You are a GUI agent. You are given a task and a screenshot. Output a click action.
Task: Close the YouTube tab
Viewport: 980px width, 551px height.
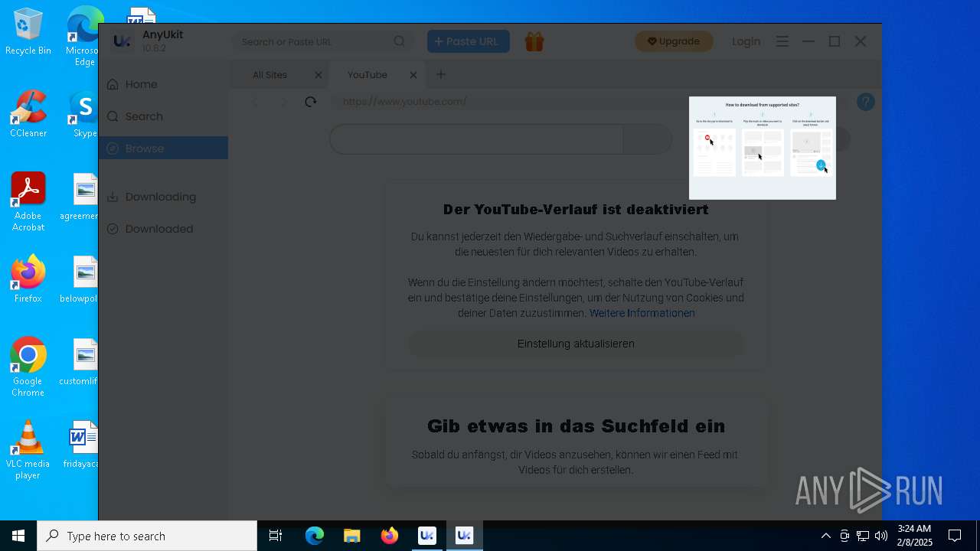[413, 75]
